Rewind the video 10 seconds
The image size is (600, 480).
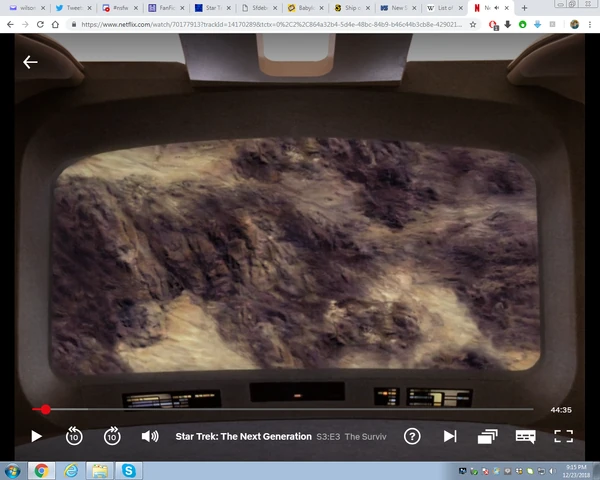[x=74, y=436]
